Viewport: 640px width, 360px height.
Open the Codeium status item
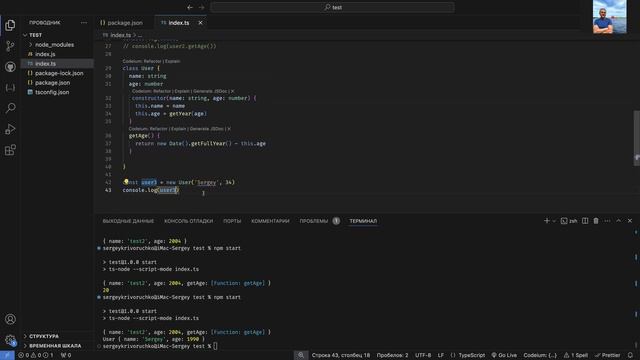[x=540, y=355]
